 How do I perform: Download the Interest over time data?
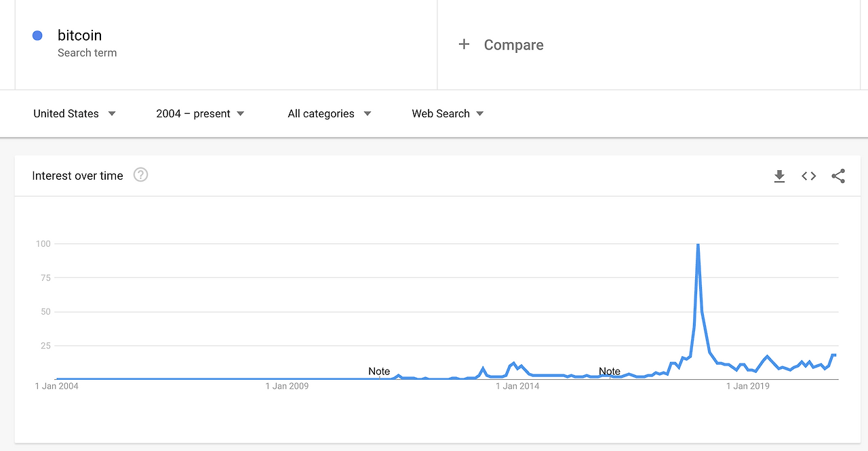779,176
